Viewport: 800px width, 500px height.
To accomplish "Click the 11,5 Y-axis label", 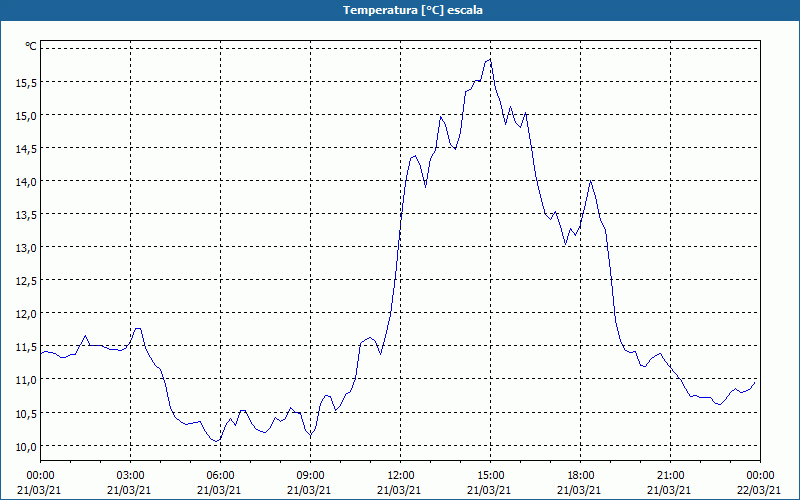I will [x=27, y=347].
